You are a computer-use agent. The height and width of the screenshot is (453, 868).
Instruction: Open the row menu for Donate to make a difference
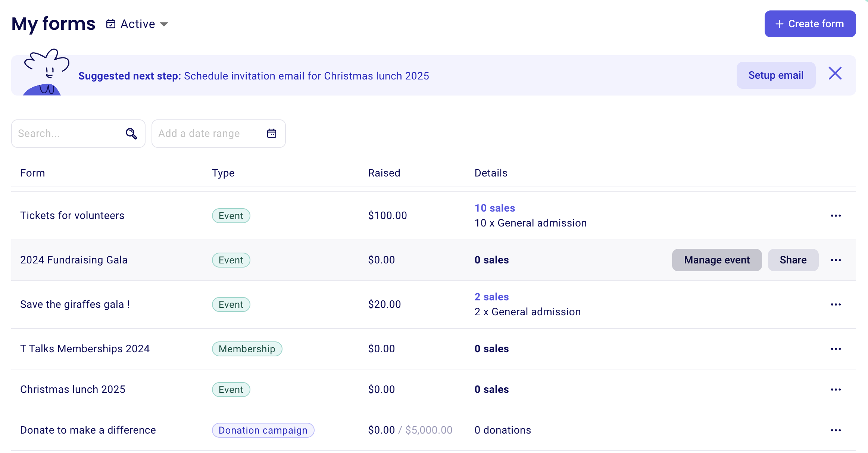[x=836, y=430]
